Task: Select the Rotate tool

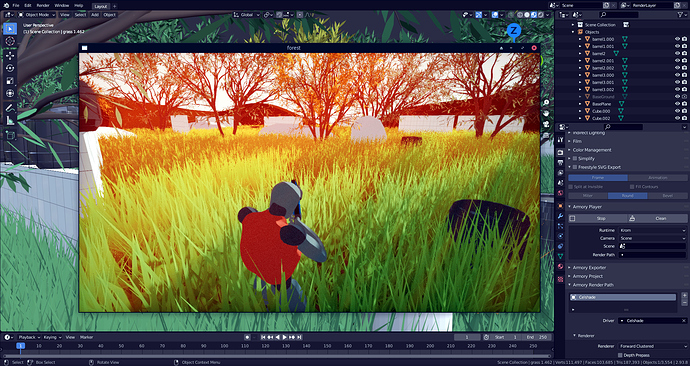Action: pyautogui.click(x=10, y=68)
